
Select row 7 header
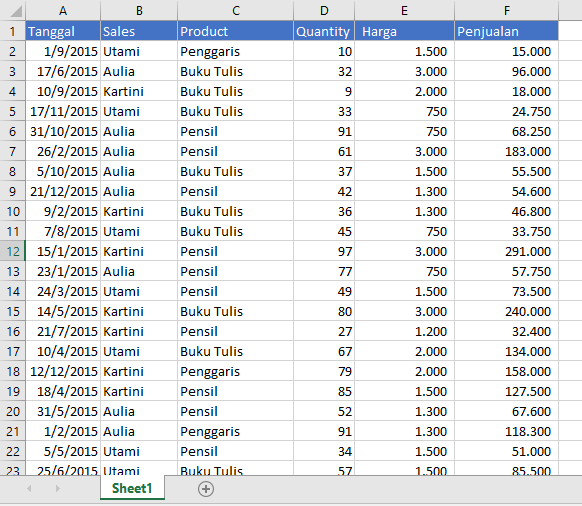click(x=13, y=151)
